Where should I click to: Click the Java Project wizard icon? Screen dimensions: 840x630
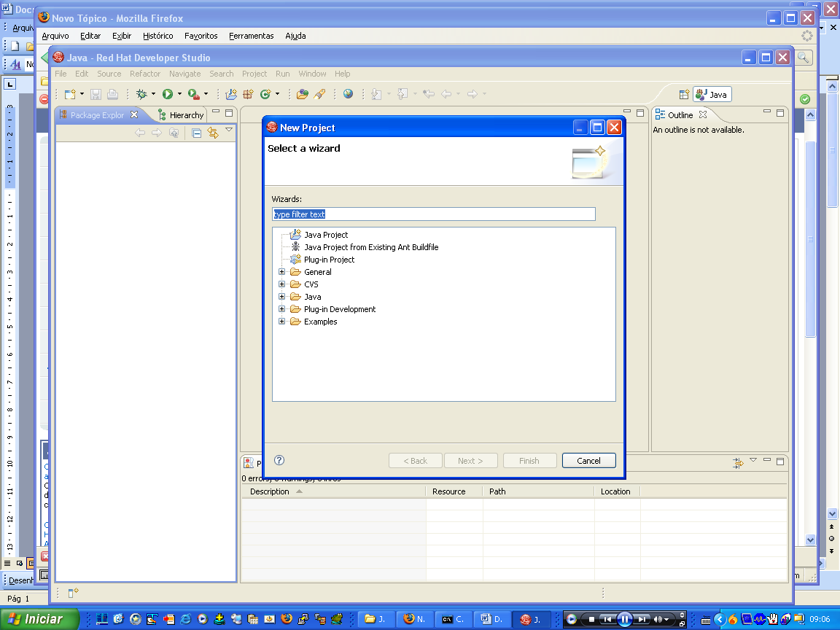[295, 235]
